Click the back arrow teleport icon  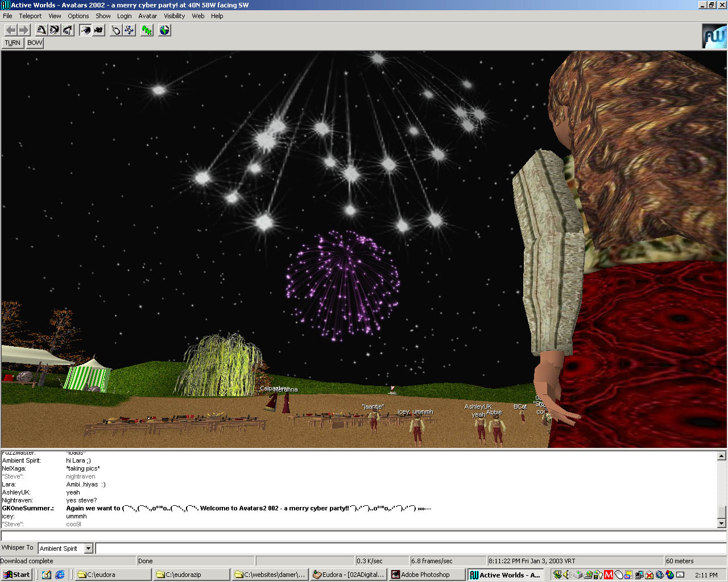11,30
